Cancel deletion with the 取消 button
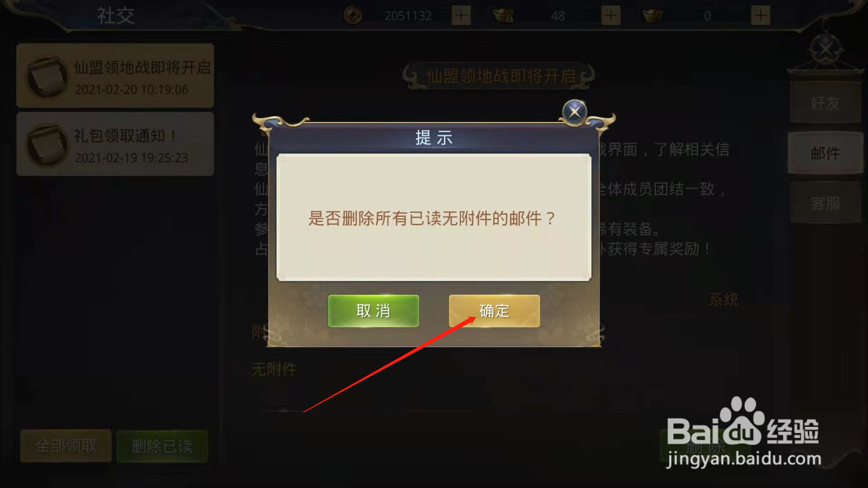 click(x=373, y=311)
